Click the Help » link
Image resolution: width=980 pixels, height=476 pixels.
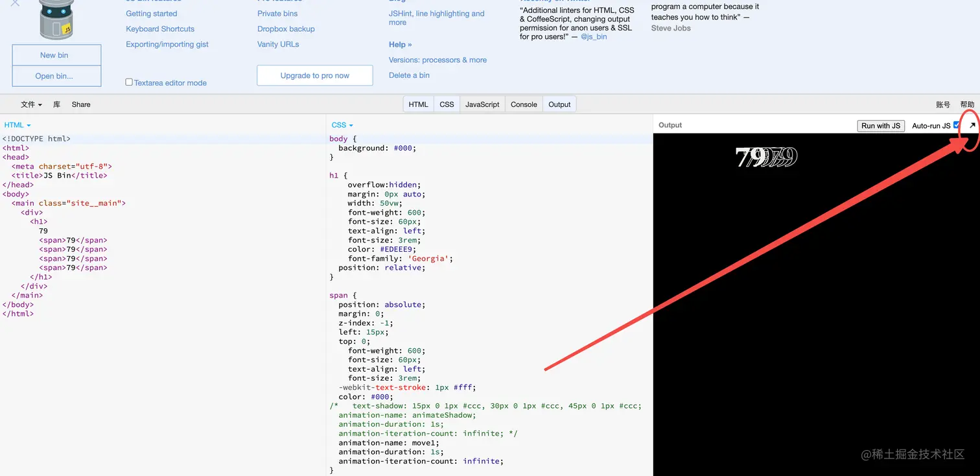[x=401, y=45]
